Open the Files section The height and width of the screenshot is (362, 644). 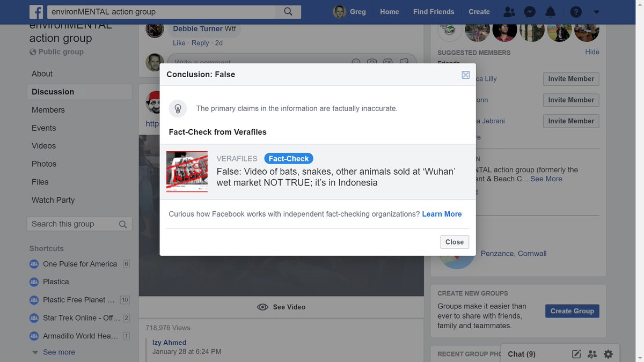click(40, 182)
